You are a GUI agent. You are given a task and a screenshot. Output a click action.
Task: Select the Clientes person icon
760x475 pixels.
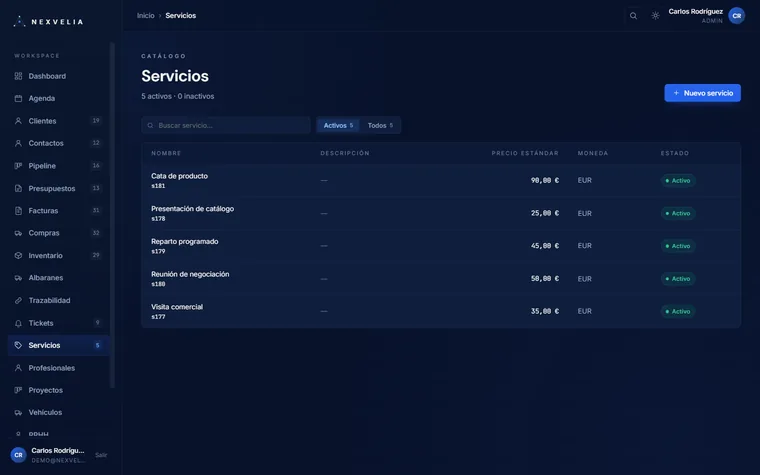pos(18,121)
